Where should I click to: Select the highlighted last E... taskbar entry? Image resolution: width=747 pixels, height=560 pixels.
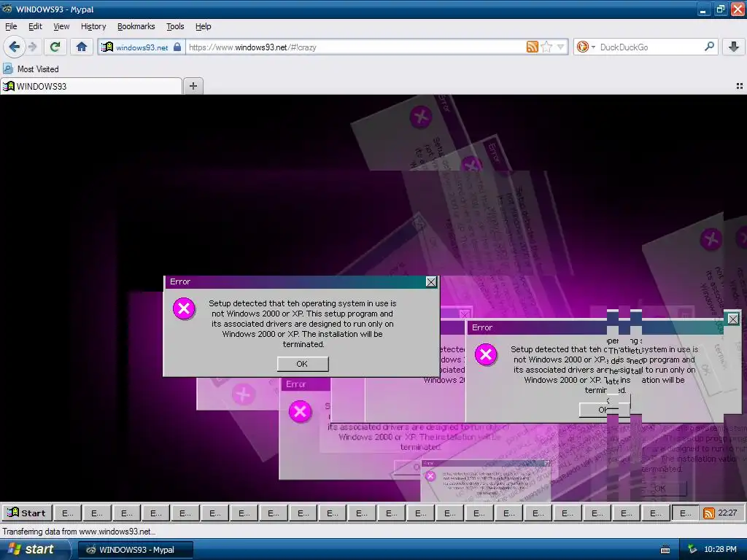685,513
